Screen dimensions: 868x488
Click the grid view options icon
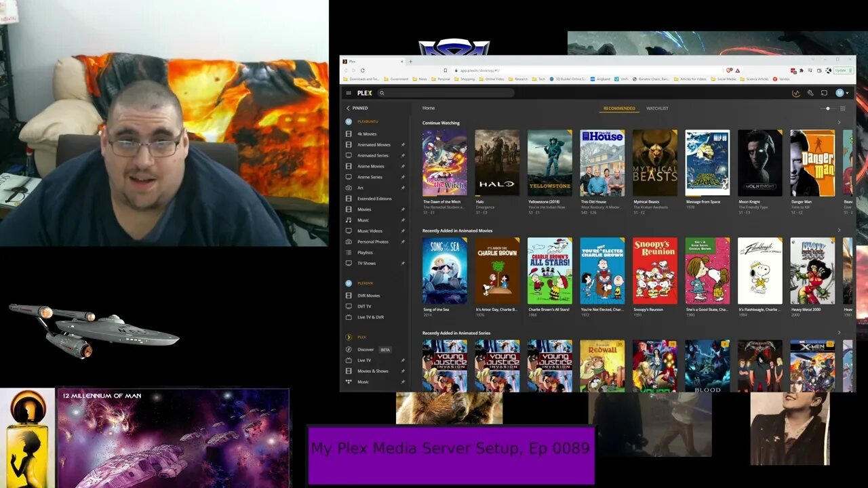point(843,108)
